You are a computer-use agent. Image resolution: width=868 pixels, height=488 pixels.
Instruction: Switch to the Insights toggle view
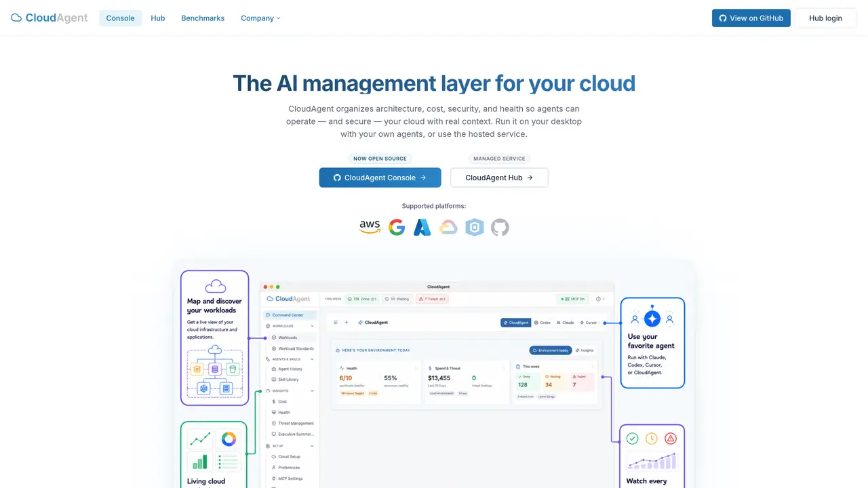pyautogui.click(x=585, y=350)
